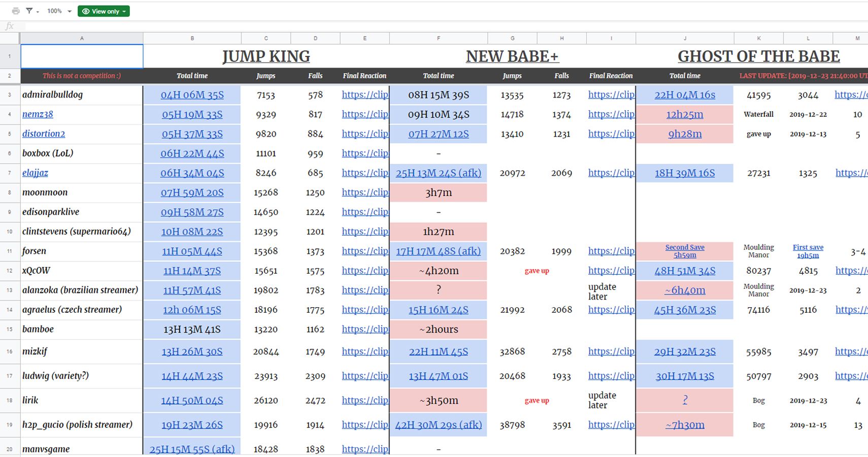Screen dimensions: 868x457
Task: Open boxbox's 06H 22M 44S time link
Action: [192, 153]
